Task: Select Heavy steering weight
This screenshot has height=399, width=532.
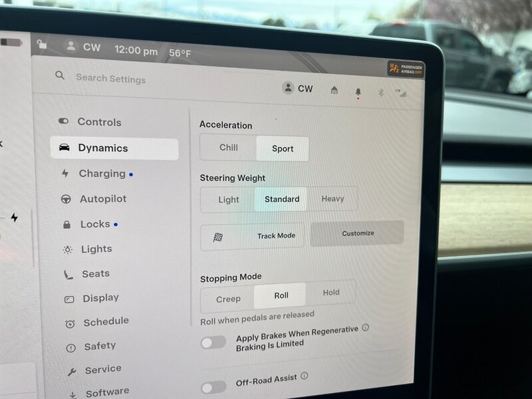Action: click(332, 199)
